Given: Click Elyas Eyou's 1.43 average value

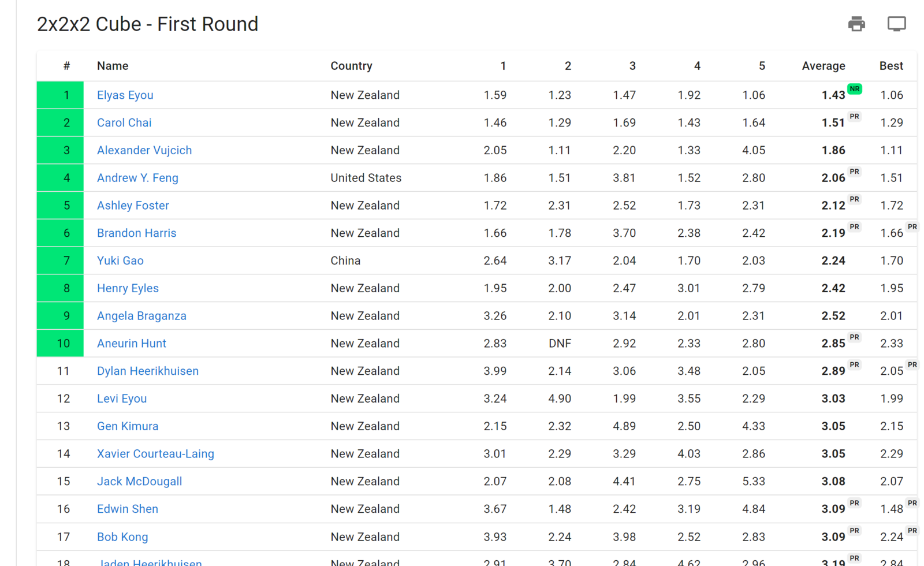Looking at the screenshot, I should (x=833, y=95).
